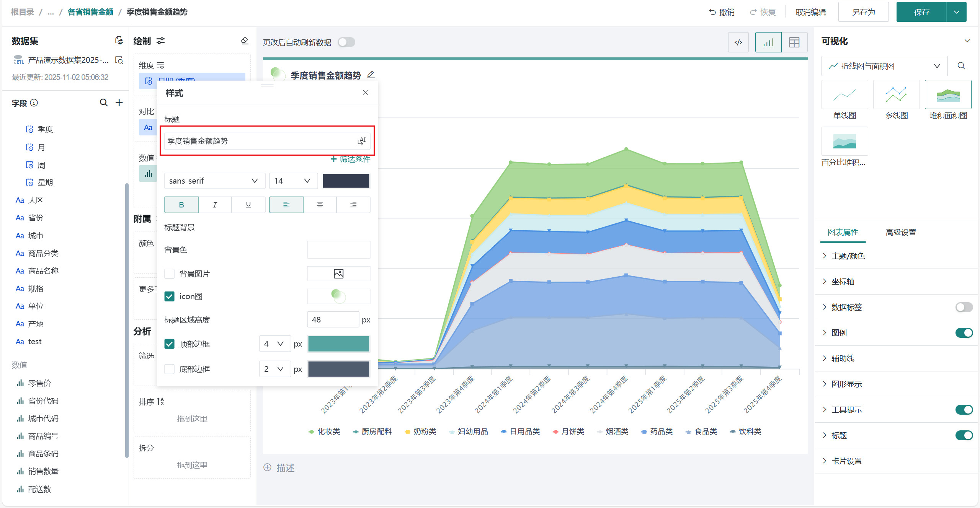980x508 pixels.
Task: Uncheck the top border checkbox
Action: pyautogui.click(x=170, y=344)
